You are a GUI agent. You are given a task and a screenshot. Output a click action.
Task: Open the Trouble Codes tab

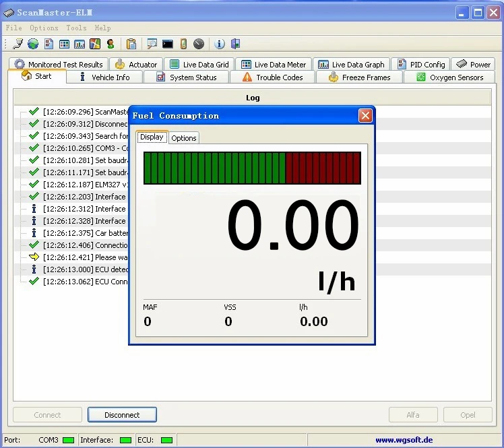point(273,77)
